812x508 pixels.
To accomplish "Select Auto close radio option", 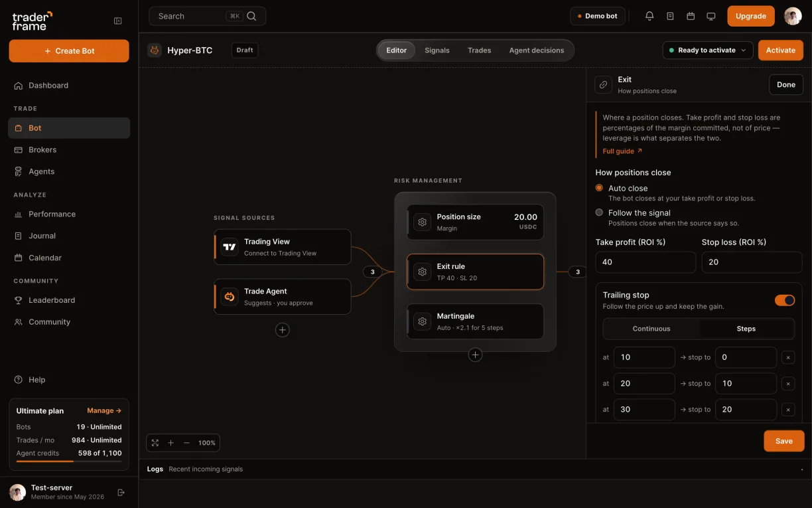I will pyautogui.click(x=599, y=188).
